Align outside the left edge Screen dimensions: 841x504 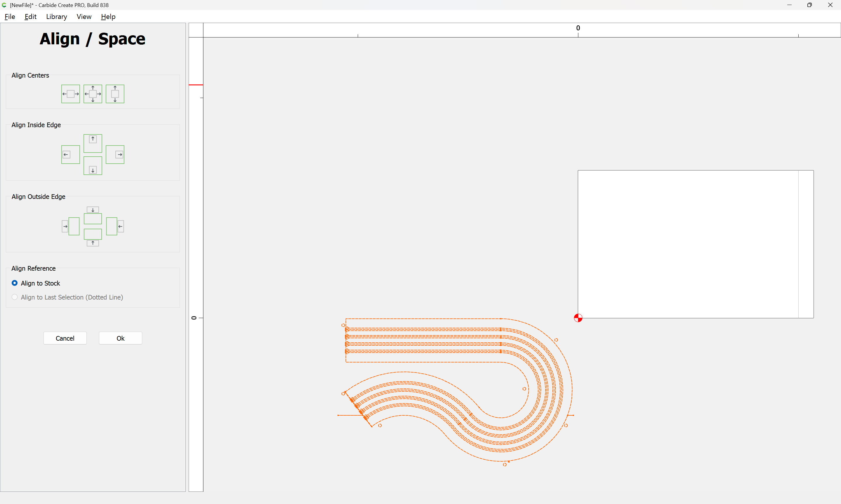[70, 226]
